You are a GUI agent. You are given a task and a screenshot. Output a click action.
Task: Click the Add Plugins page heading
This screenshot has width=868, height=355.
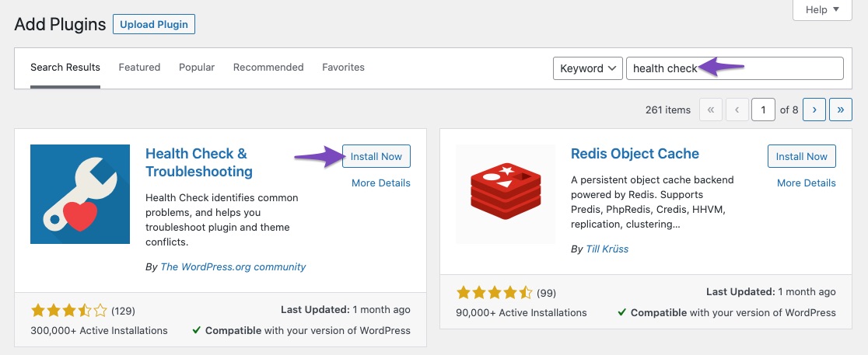(60, 24)
